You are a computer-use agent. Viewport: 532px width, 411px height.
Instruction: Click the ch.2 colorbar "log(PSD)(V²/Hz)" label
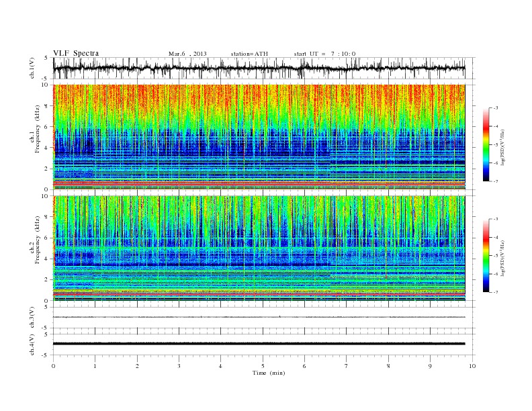tap(502, 259)
